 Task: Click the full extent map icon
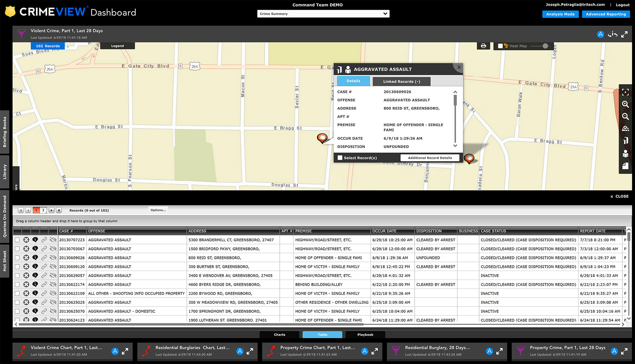point(625,92)
